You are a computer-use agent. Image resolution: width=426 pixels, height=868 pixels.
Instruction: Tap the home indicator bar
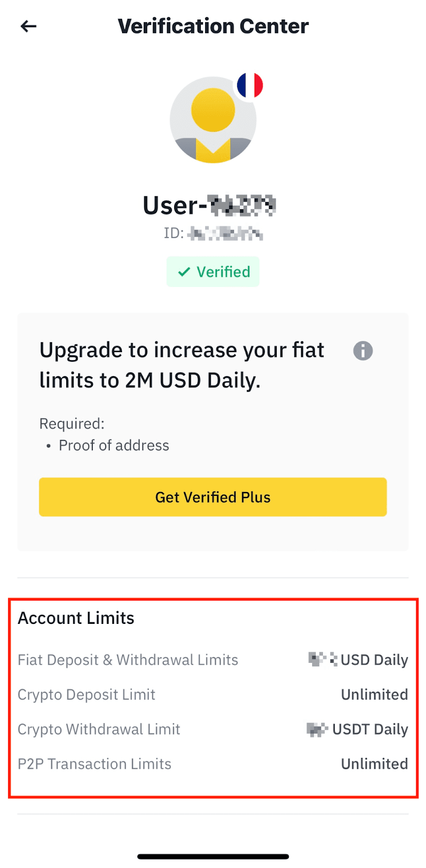tap(213, 857)
